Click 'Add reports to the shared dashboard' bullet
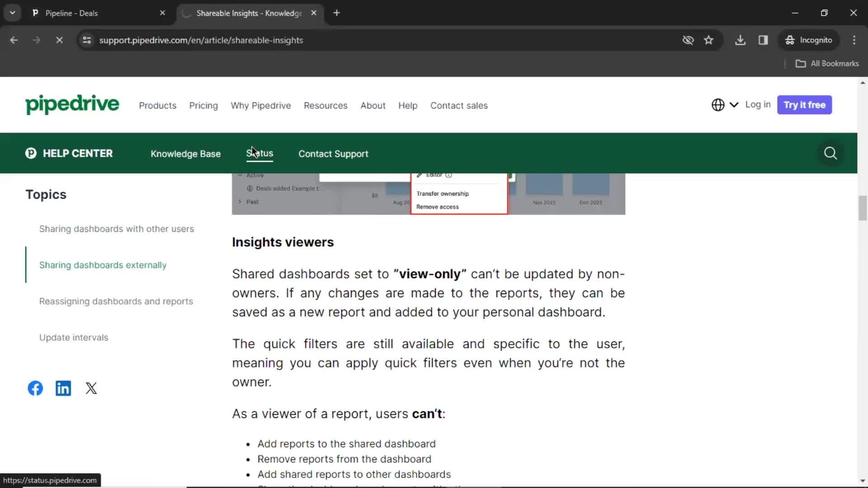Image resolution: width=868 pixels, height=488 pixels. pos(346,444)
